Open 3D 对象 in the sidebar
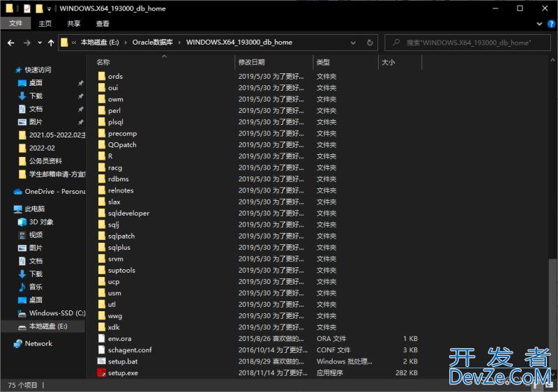The height and width of the screenshot is (392, 558). point(41,222)
